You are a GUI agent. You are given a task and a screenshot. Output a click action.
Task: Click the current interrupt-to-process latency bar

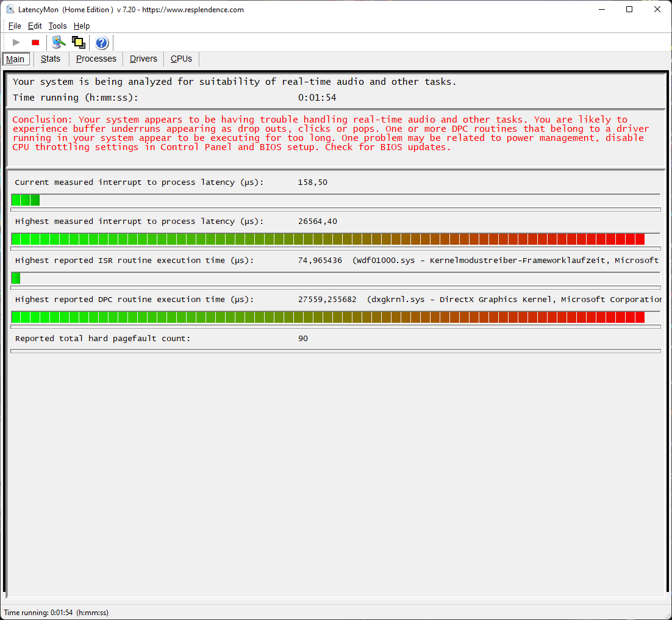click(335, 200)
